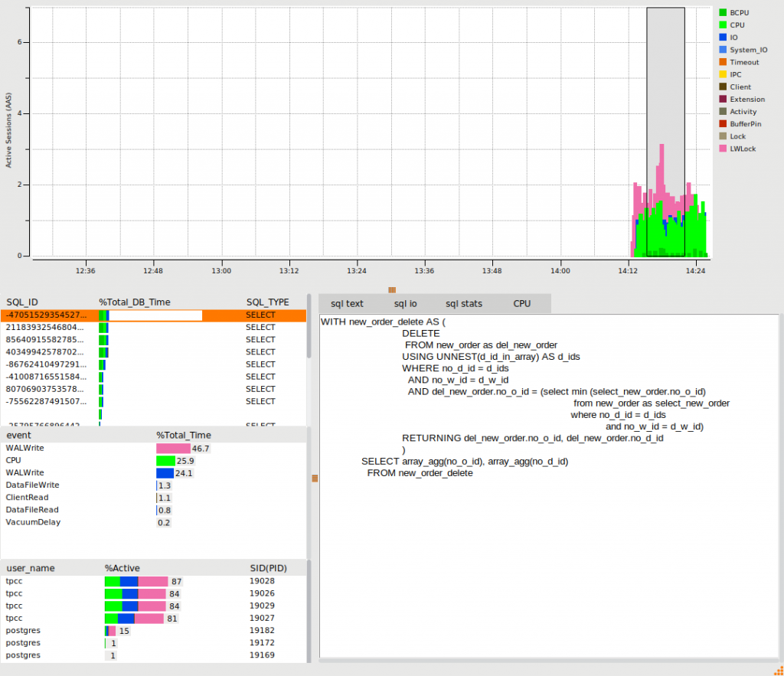This screenshot has height=676, width=784.
Task: Click the Extension legend swatch
Action: pyautogui.click(x=723, y=100)
